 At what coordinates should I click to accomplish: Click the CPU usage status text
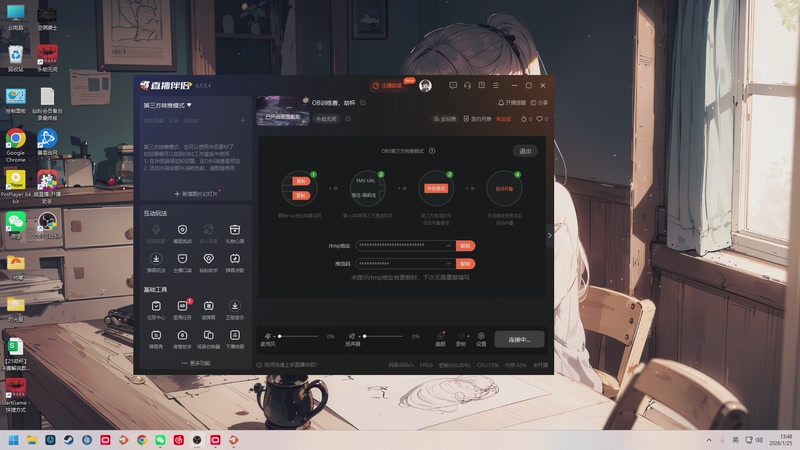coord(488,365)
